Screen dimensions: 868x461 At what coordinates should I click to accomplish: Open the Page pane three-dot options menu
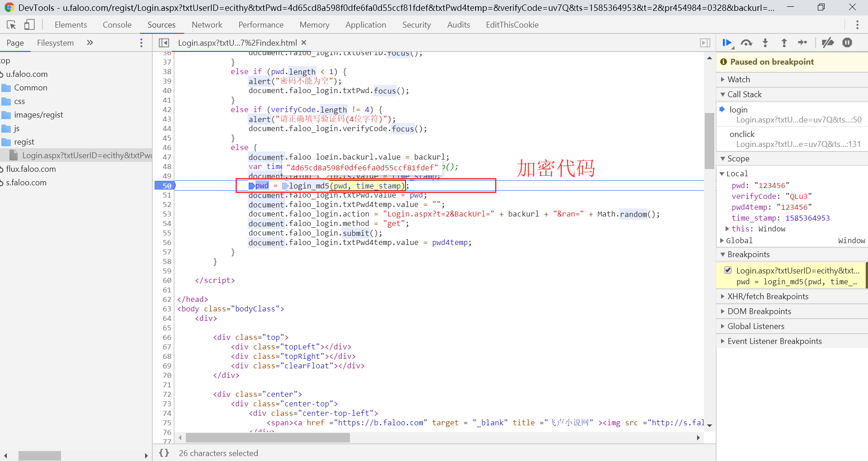coord(142,43)
